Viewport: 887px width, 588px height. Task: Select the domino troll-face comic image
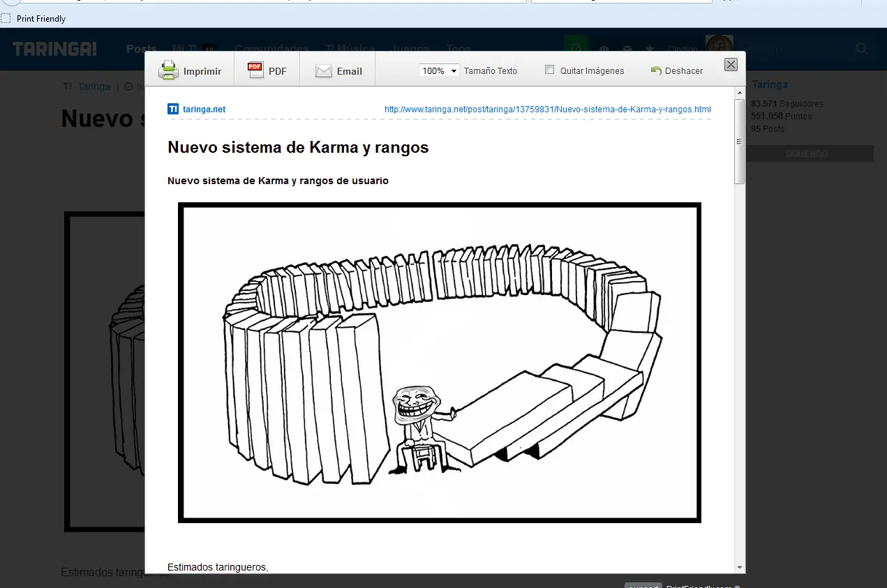[x=440, y=363]
